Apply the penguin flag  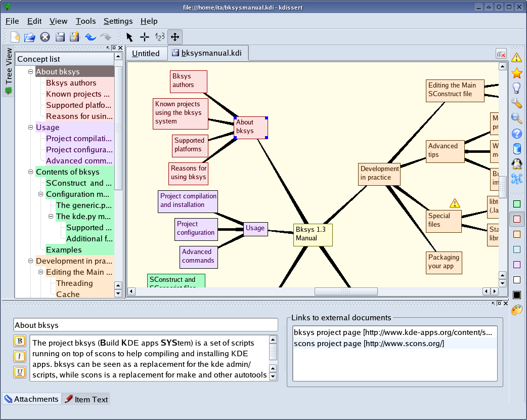pos(516,164)
